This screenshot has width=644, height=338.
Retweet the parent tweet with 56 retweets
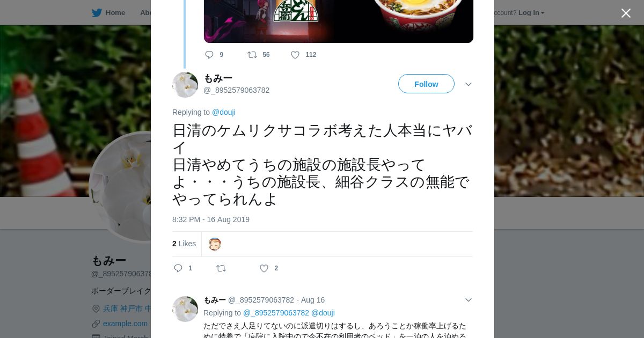pyautogui.click(x=252, y=55)
